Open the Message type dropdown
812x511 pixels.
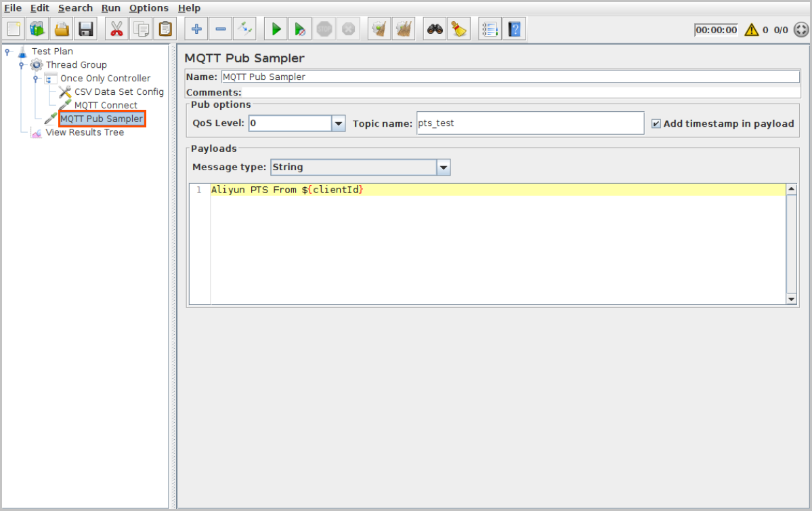tap(444, 167)
